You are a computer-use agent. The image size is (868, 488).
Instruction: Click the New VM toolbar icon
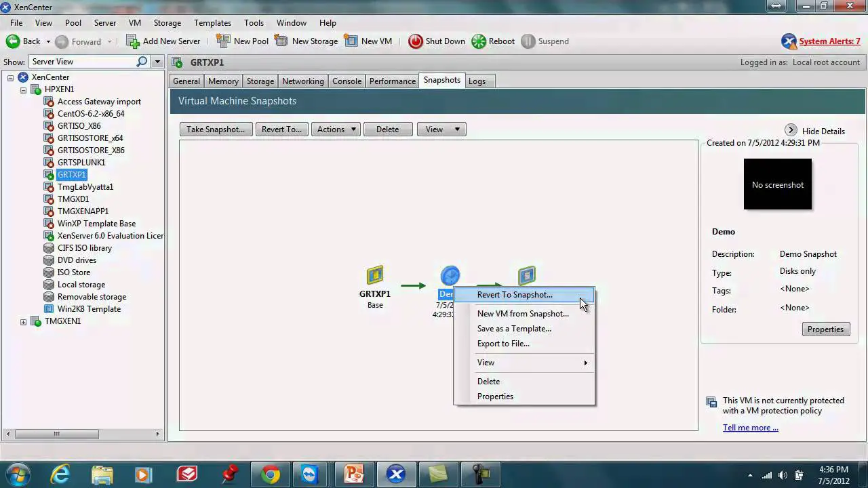click(351, 41)
